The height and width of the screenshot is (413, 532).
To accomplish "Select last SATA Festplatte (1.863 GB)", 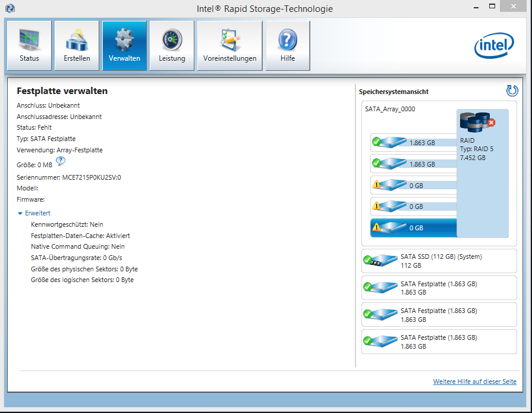I will tap(439, 342).
